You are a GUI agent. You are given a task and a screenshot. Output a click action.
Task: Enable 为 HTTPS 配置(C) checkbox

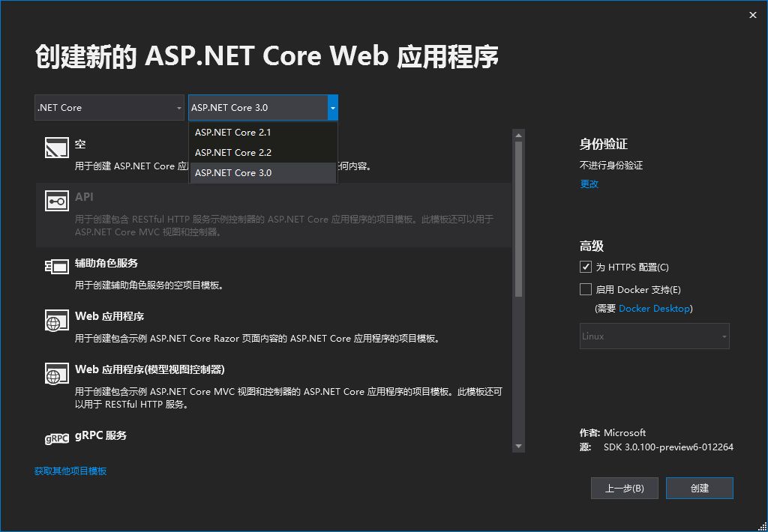click(x=584, y=267)
